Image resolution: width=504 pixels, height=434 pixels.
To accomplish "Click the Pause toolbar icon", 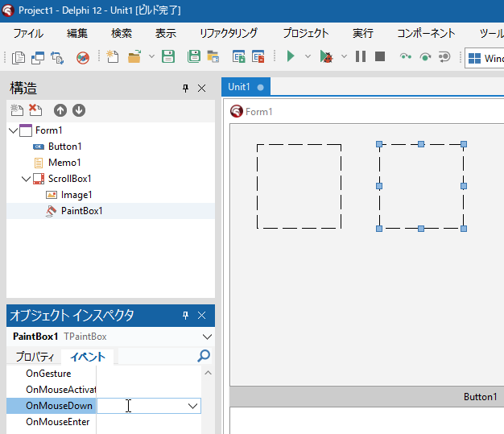I will 360,56.
